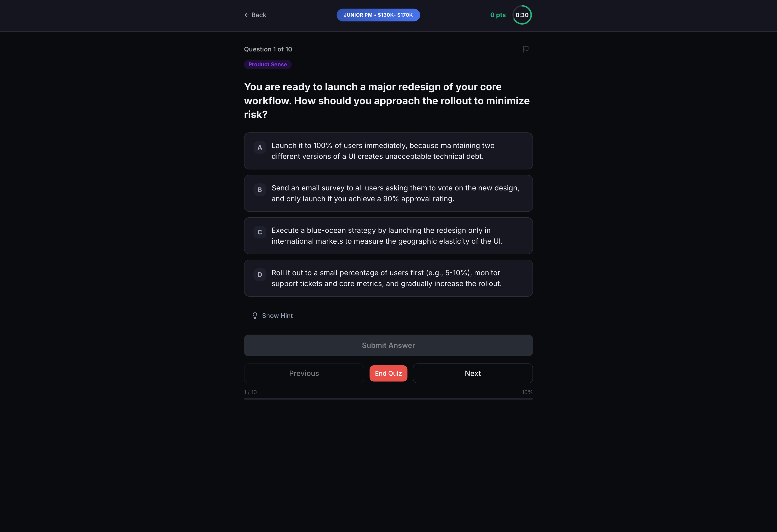Click the lightbulb icon beside Show Hint
Image resolution: width=777 pixels, height=532 pixels.
(x=254, y=315)
